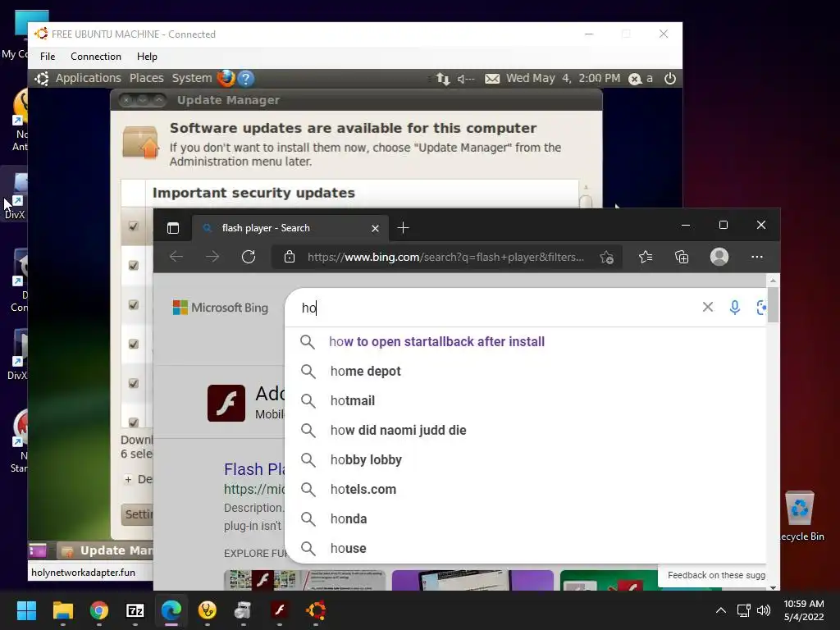
Task: Choose home depot suggestion
Action: pyautogui.click(x=526, y=372)
